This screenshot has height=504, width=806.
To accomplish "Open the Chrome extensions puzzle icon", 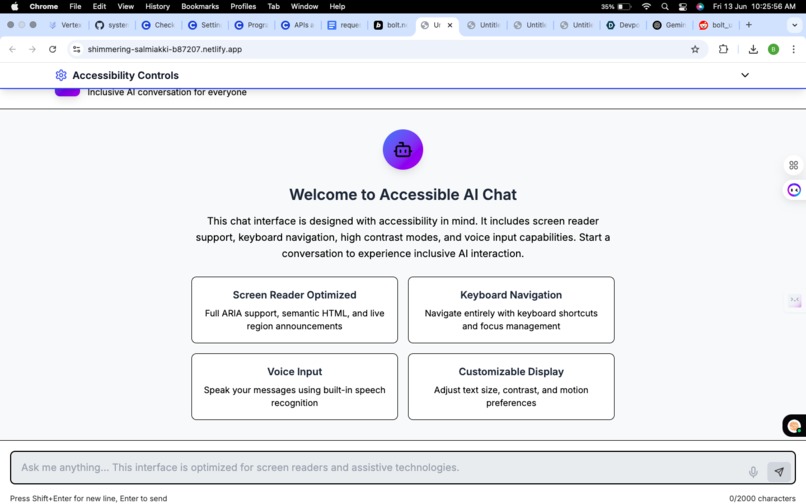I will 723,49.
